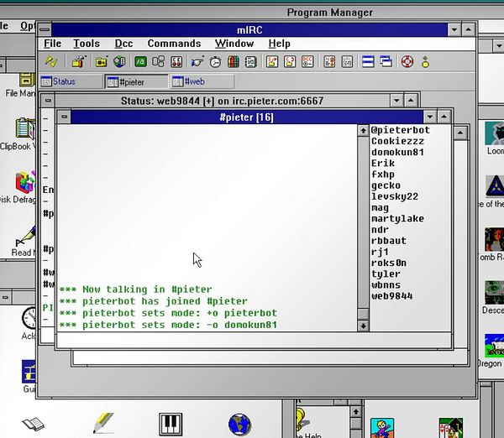Viewport: 504px width, 438px height.
Task: Select rbbaut in the nick list
Action: [389, 241]
